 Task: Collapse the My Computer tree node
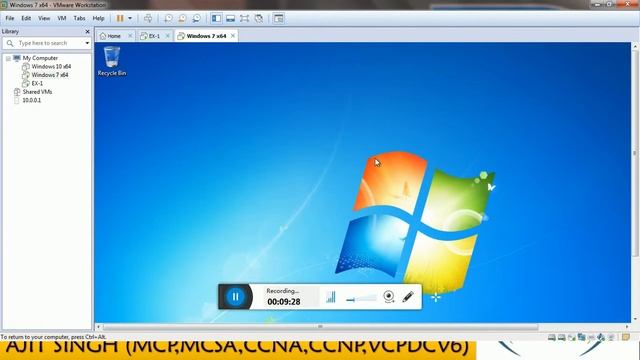click(8, 58)
